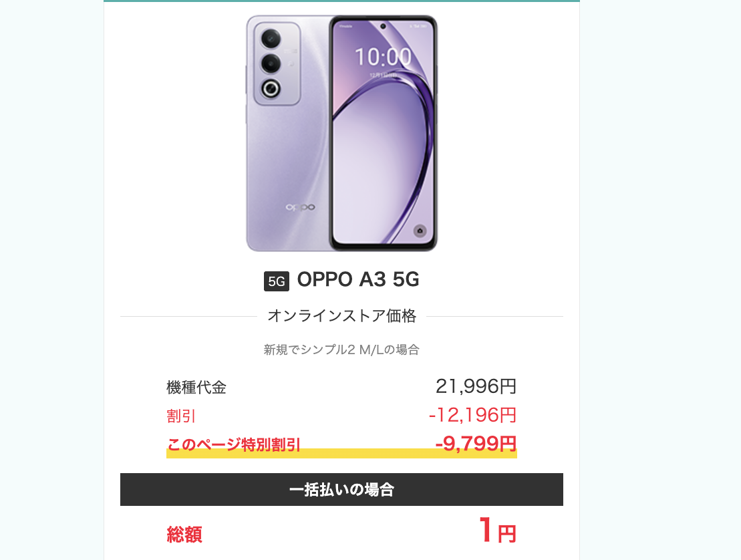Click the 5G badge icon beside product name
The width and height of the screenshot is (741, 560).
pyautogui.click(x=277, y=281)
